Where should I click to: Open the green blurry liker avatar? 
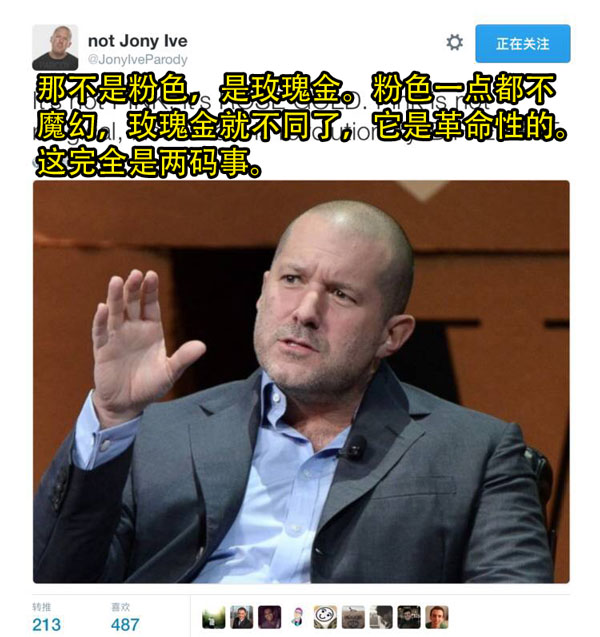pyautogui.click(x=214, y=617)
